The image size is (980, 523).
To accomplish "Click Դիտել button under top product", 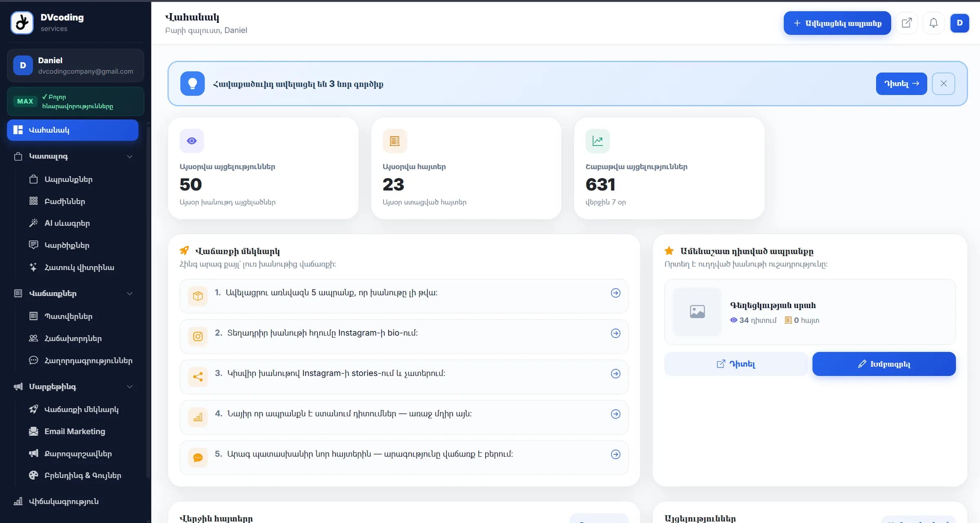I will click(x=736, y=364).
